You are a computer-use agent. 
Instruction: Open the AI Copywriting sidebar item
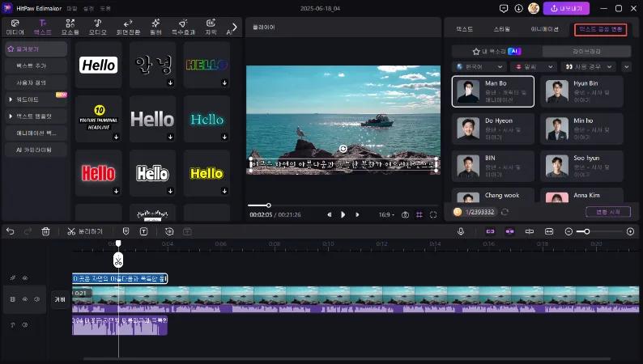tap(36, 150)
